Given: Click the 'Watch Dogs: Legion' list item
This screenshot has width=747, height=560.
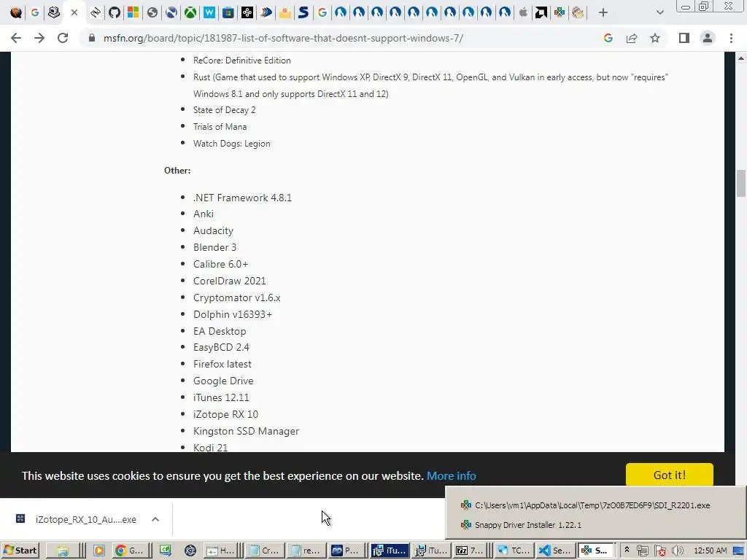Looking at the screenshot, I should tap(231, 144).
